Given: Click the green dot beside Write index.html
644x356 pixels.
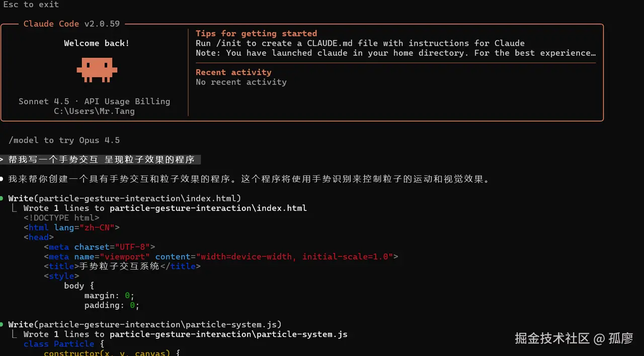Looking at the screenshot, I should (3, 198).
